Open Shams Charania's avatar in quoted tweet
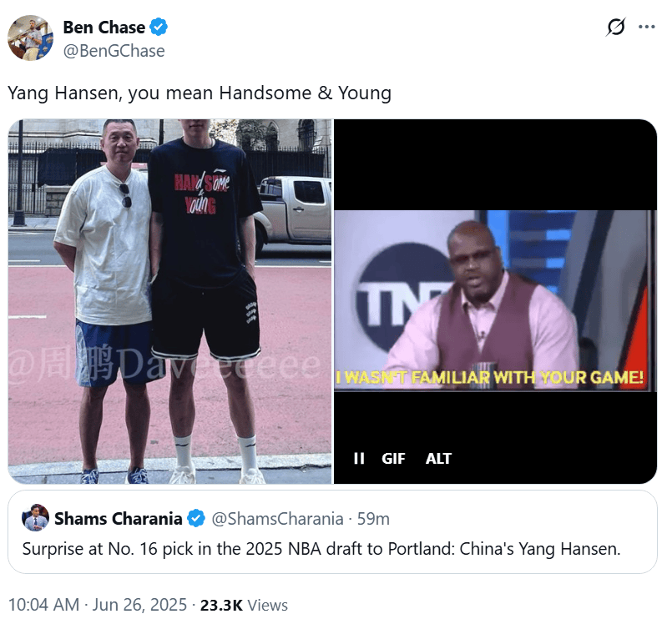672x624 pixels. click(x=36, y=518)
